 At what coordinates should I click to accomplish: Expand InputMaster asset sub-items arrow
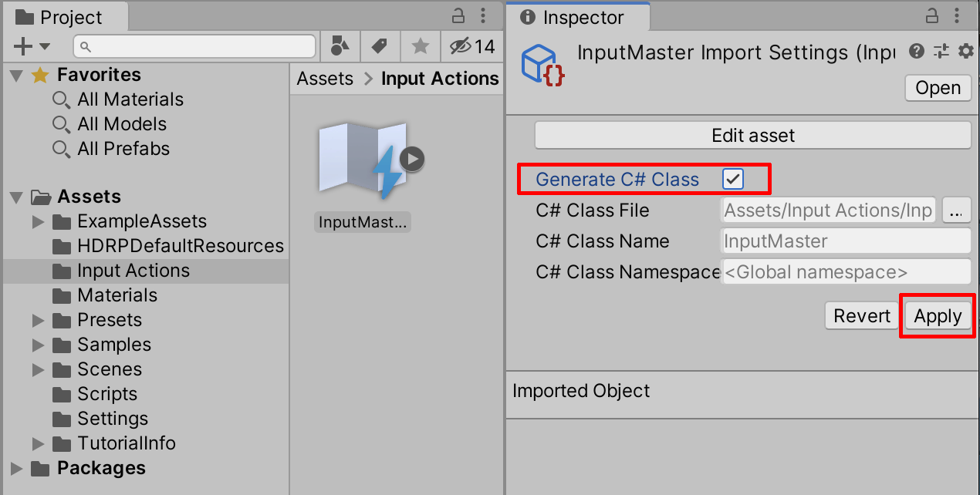(413, 159)
